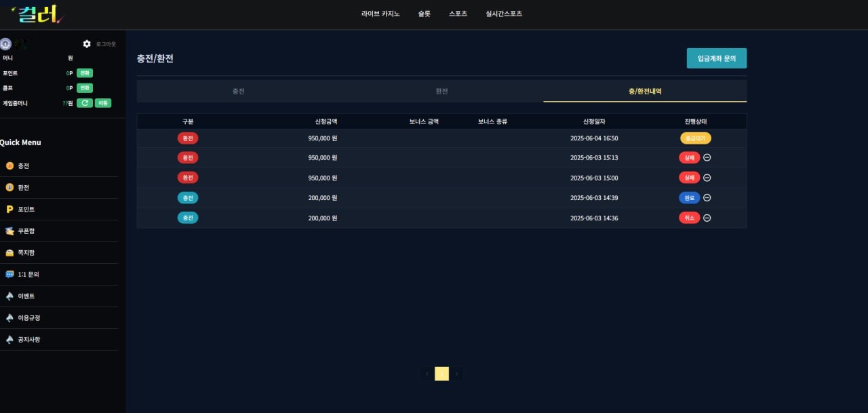Click the user avatar icon
The height and width of the screenshot is (413, 868).
5,44
